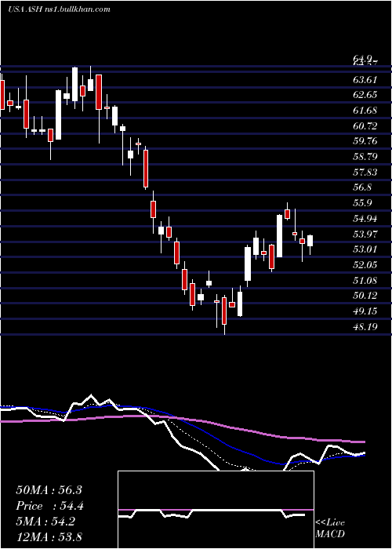Click the 50MA : 56.3 readout

pyautogui.click(x=49, y=490)
